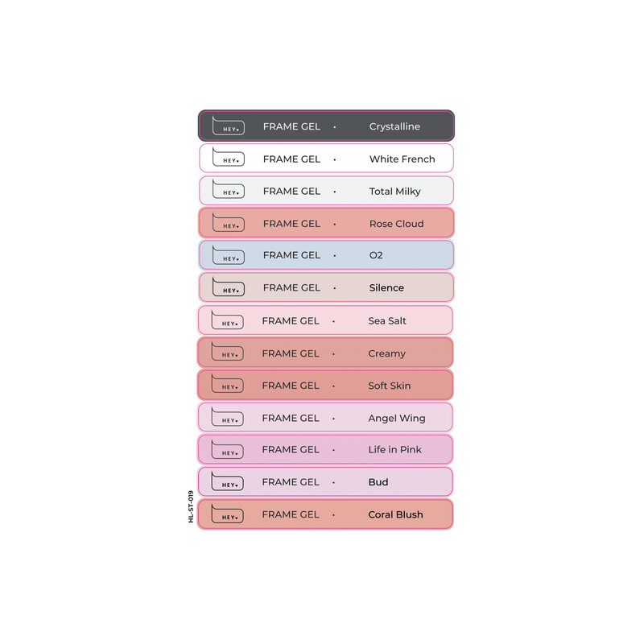
Task: Click the HEY logo beside Silence
Action: click(x=228, y=287)
